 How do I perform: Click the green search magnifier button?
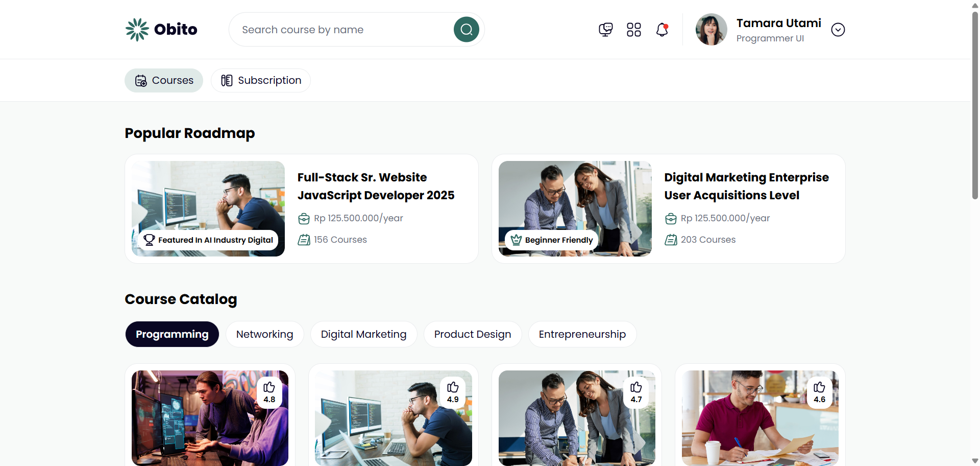[466, 30]
